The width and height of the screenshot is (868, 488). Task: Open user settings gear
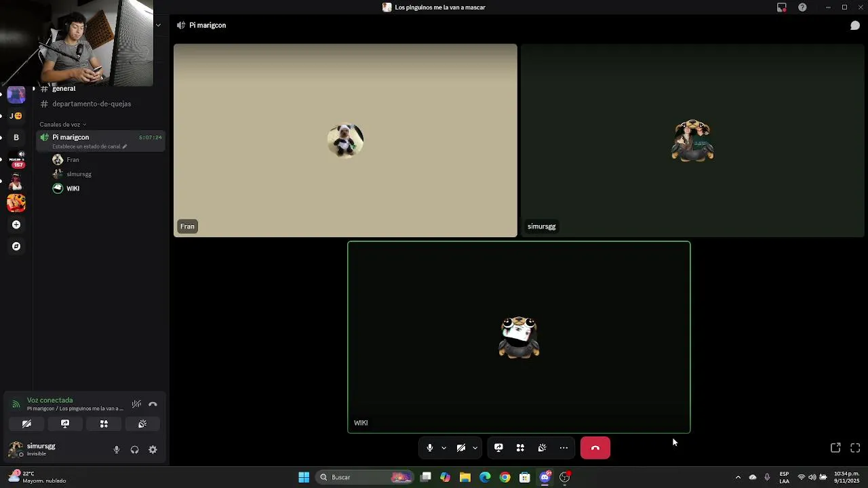(153, 449)
